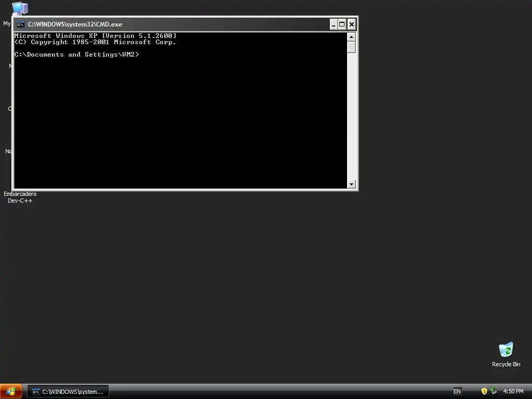Select the Recycle Bin desktop icon
The image size is (532, 399).
coord(506,354)
